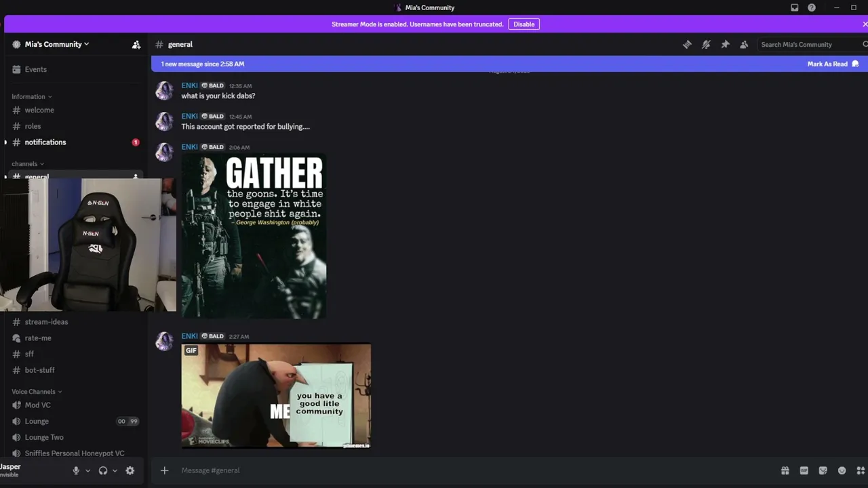Open the GIF picker

pyautogui.click(x=804, y=470)
